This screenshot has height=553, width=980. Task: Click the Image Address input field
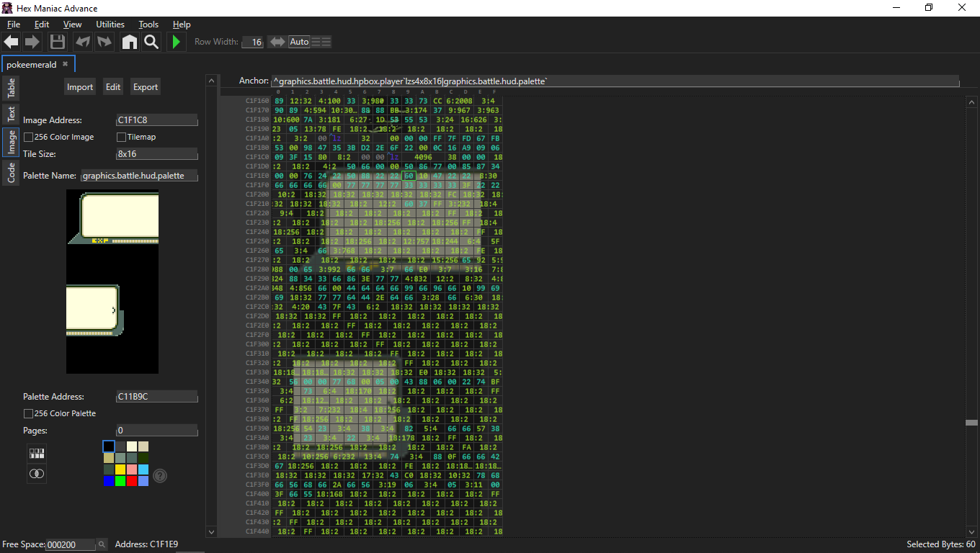156,120
